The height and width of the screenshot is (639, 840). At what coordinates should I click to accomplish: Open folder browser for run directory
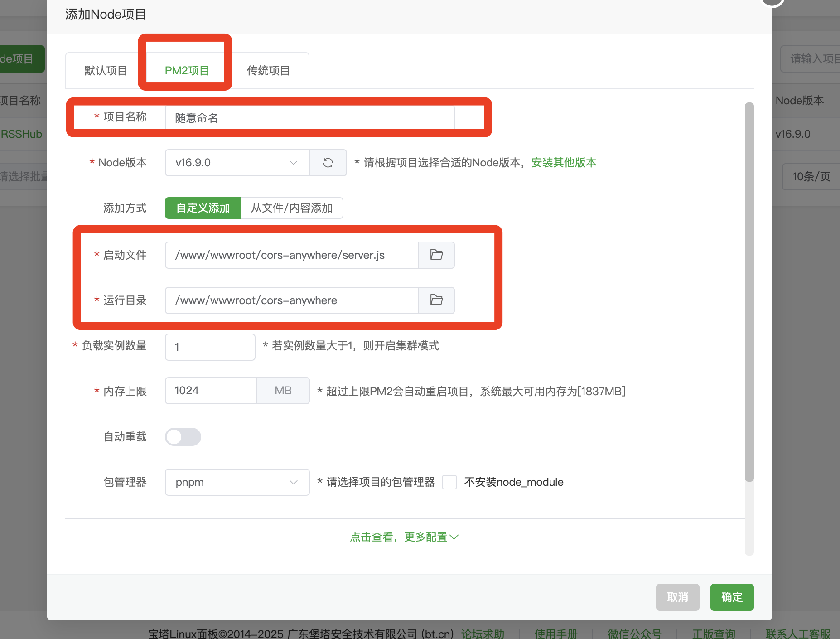(436, 300)
